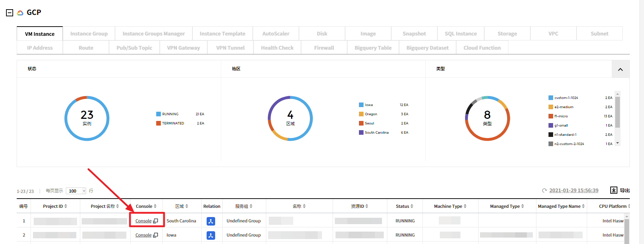The image size is (644, 244).
Task: Open Relation icon for row 1
Action: [x=211, y=221]
